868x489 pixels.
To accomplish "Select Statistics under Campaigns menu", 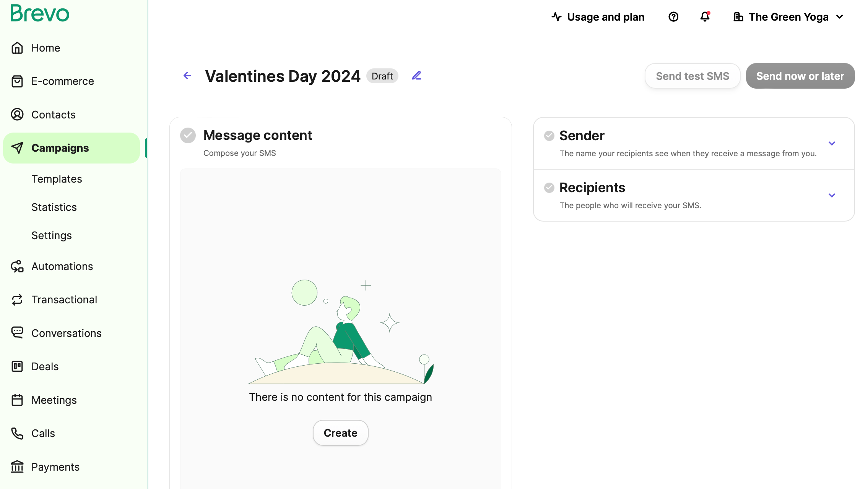I will pyautogui.click(x=54, y=207).
